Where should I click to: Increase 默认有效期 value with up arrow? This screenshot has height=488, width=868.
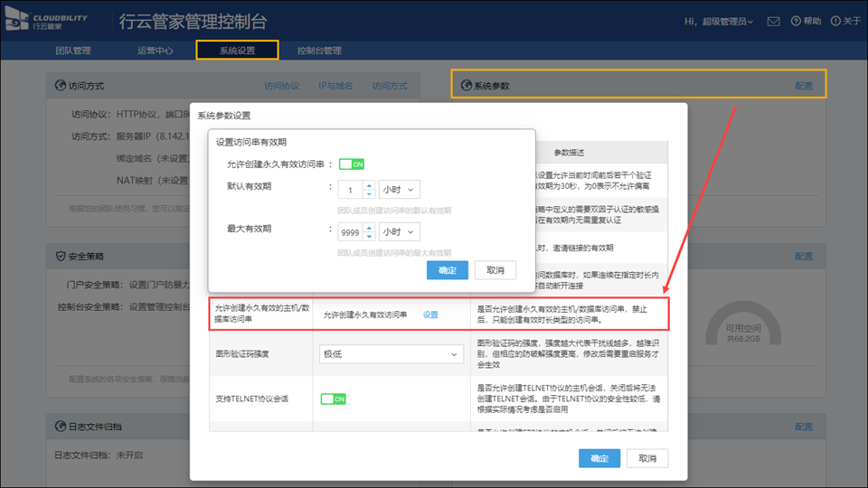[x=368, y=186]
